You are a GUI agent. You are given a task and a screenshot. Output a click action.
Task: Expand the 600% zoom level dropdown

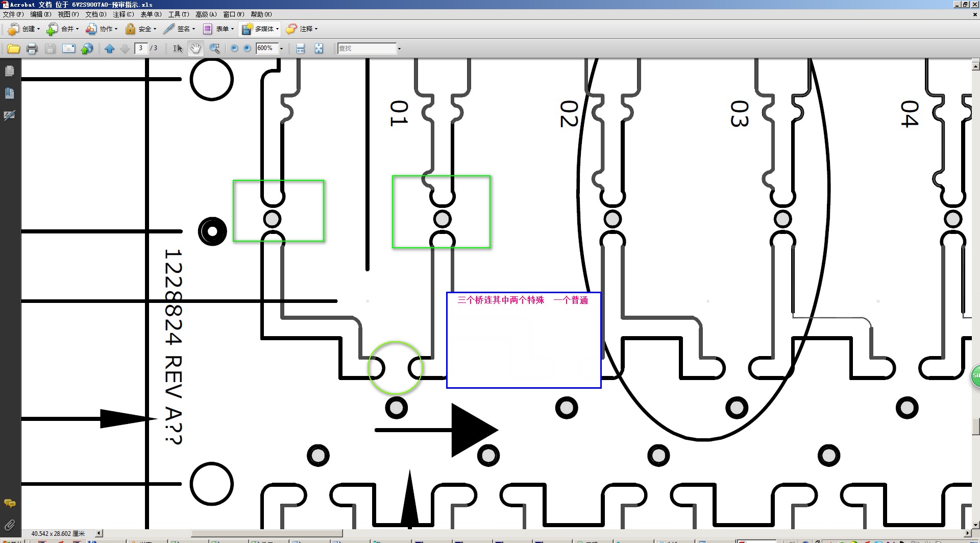click(x=281, y=49)
